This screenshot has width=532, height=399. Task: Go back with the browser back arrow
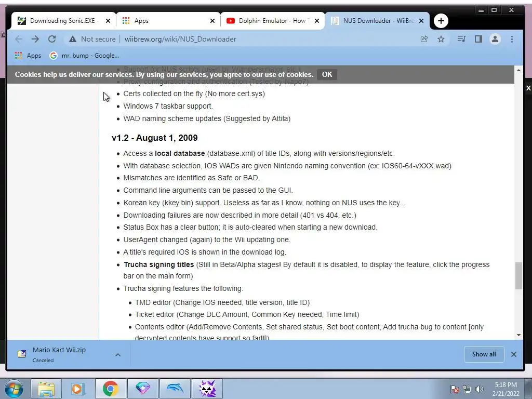(19, 39)
